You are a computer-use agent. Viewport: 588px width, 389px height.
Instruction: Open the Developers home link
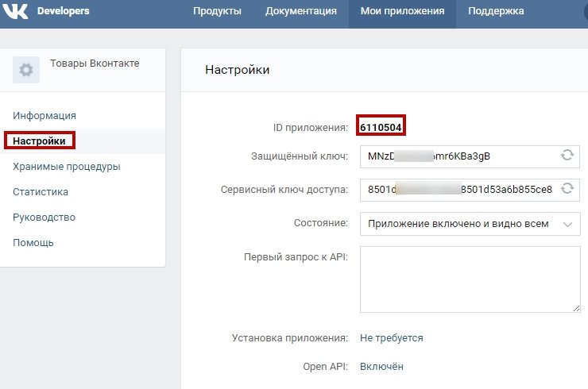63,11
